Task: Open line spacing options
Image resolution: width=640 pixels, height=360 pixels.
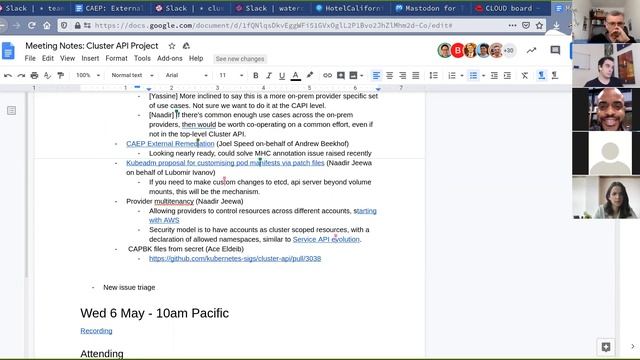Action: click(433, 76)
